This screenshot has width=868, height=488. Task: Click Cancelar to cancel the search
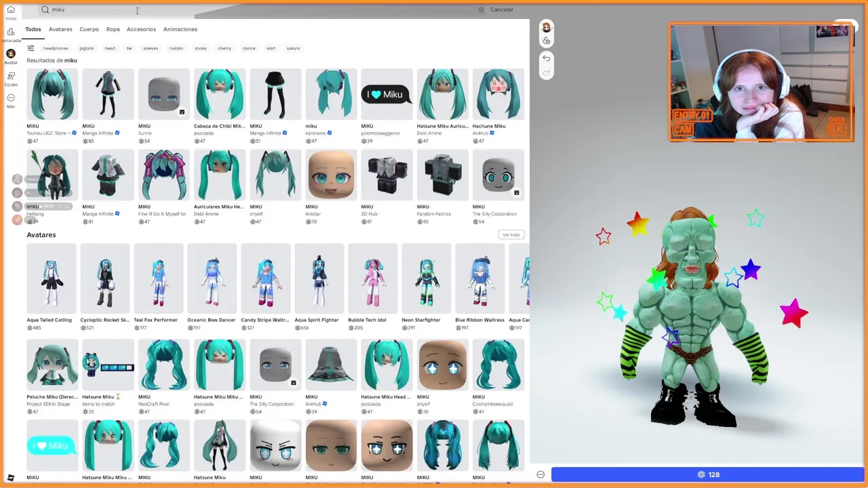[502, 9]
